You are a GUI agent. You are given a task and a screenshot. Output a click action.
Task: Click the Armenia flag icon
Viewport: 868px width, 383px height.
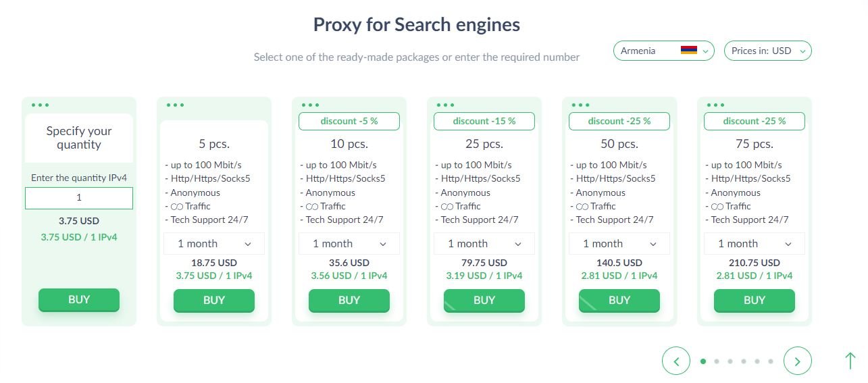click(688, 51)
